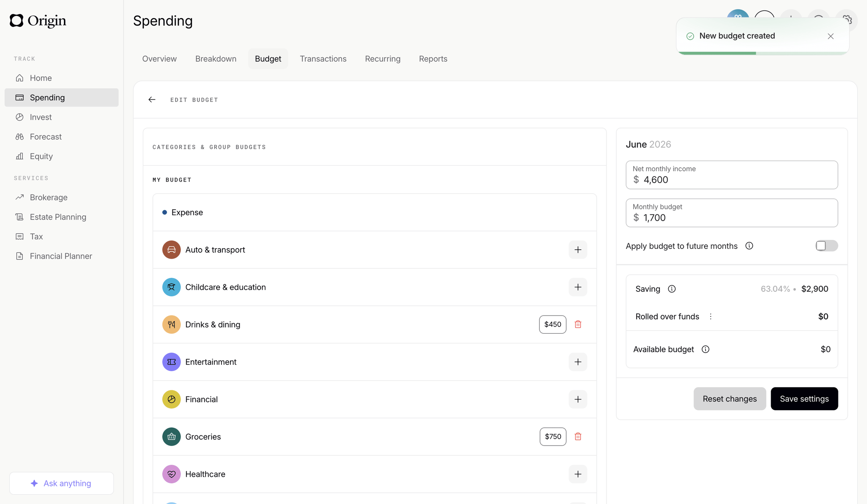Screen dimensions: 867x504
Task: Click the Childcare & education category icon
Action: [x=171, y=287]
